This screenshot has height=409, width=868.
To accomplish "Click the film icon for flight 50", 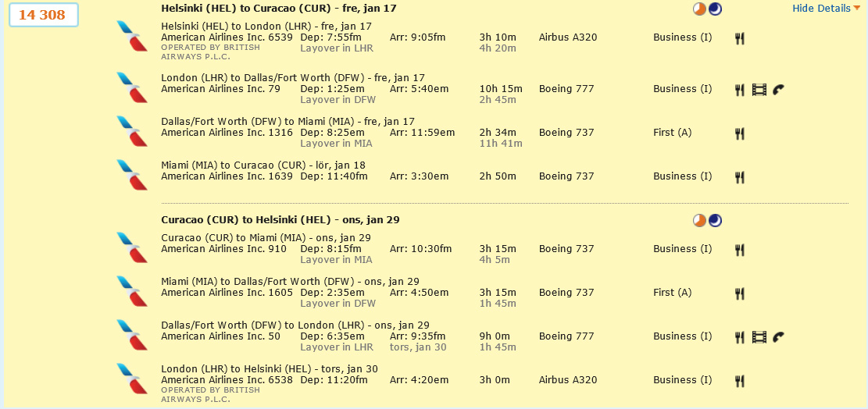I will (759, 337).
